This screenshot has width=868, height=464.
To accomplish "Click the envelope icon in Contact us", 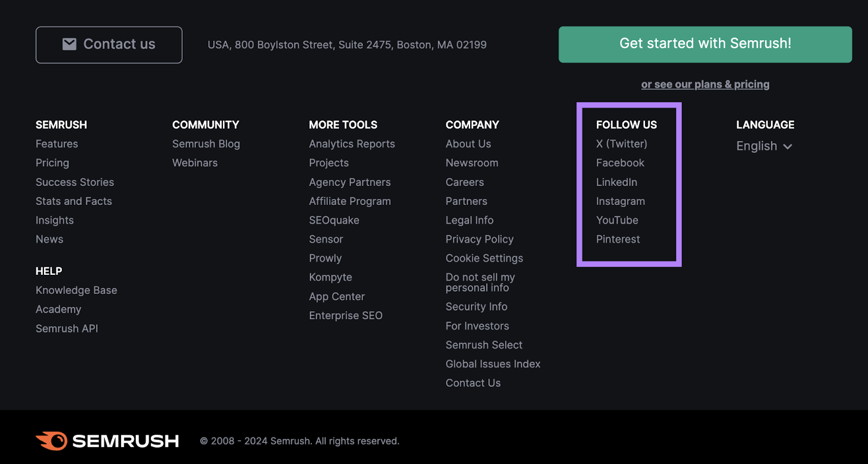I will coord(69,44).
